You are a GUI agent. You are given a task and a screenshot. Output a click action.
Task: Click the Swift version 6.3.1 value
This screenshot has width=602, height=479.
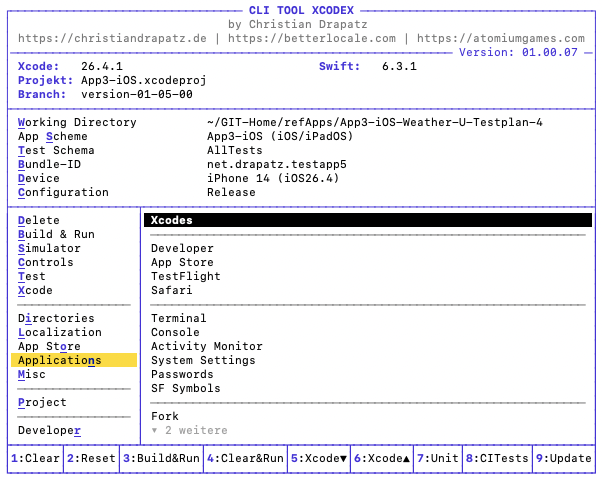pos(399,66)
